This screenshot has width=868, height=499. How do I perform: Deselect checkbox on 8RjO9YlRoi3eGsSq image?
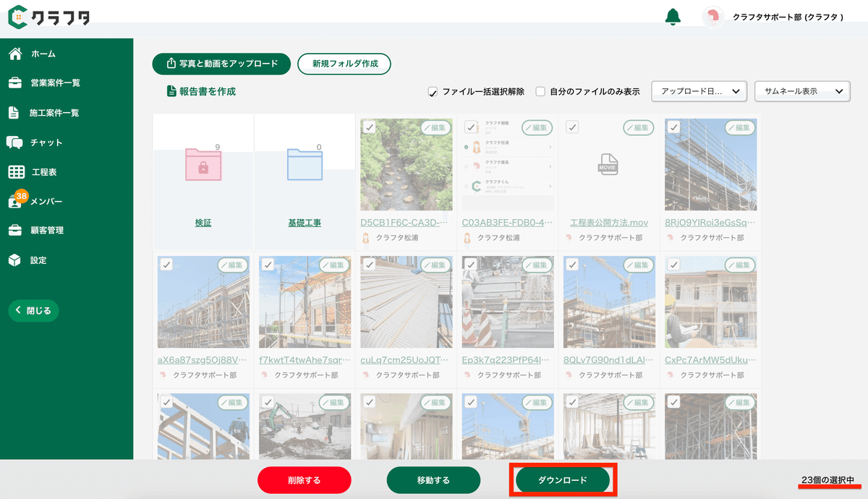[x=673, y=127]
